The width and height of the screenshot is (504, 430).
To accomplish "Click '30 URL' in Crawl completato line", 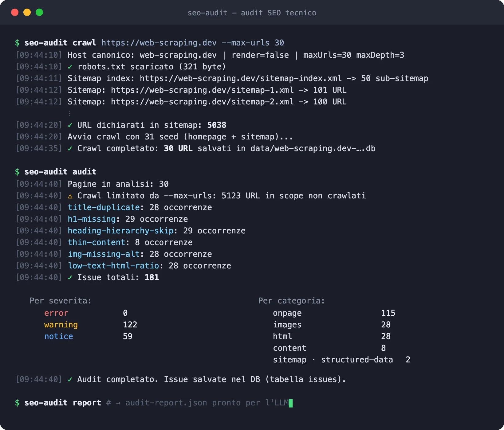I will pyautogui.click(x=178, y=148).
